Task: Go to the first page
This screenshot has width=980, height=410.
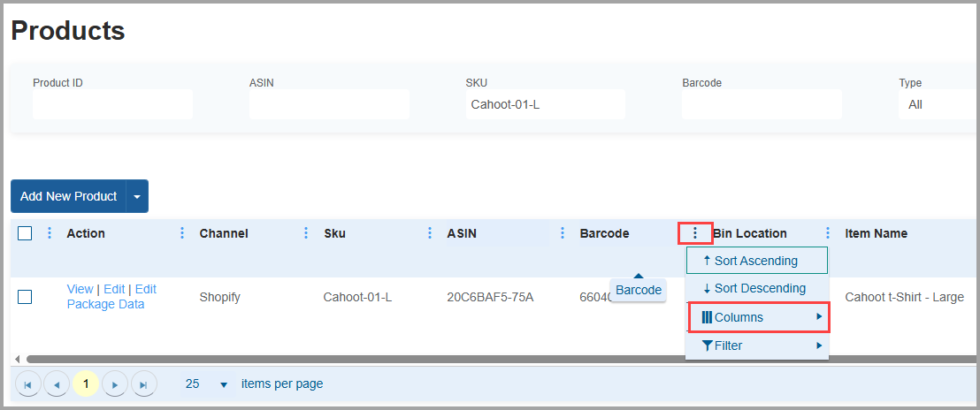Action: (28, 384)
